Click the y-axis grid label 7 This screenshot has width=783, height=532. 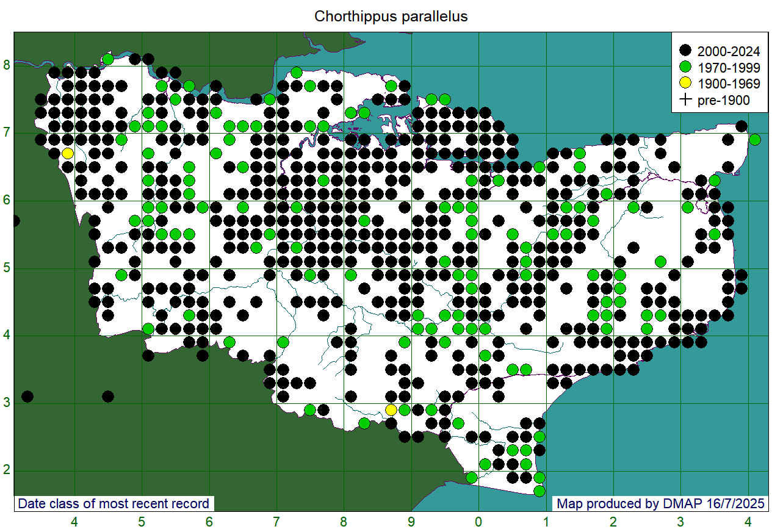click(7, 134)
